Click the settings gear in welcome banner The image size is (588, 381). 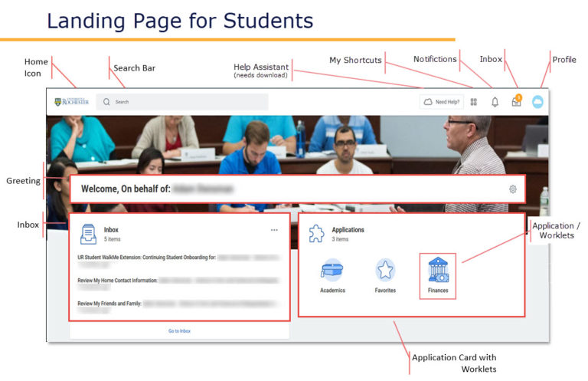[512, 189]
